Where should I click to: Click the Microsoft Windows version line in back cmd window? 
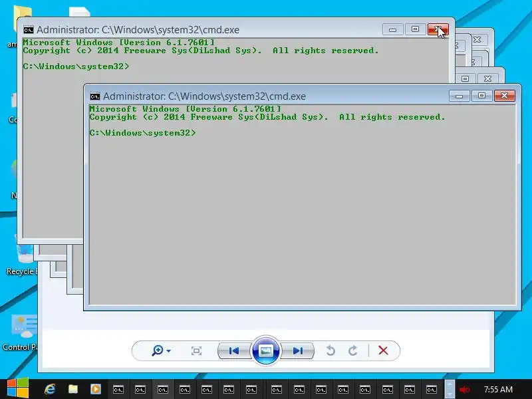118,43
